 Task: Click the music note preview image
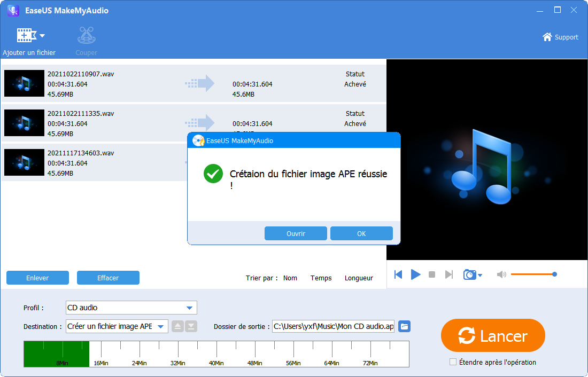(487, 160)
